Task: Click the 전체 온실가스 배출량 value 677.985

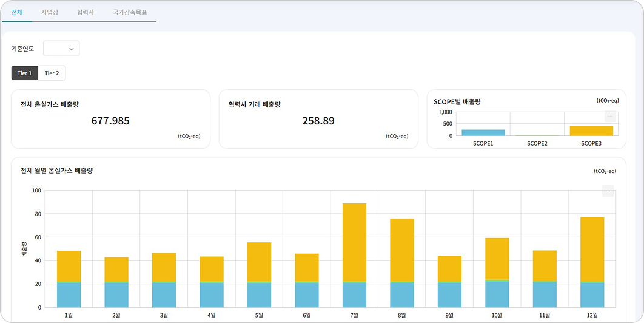Action: point(110,121)
